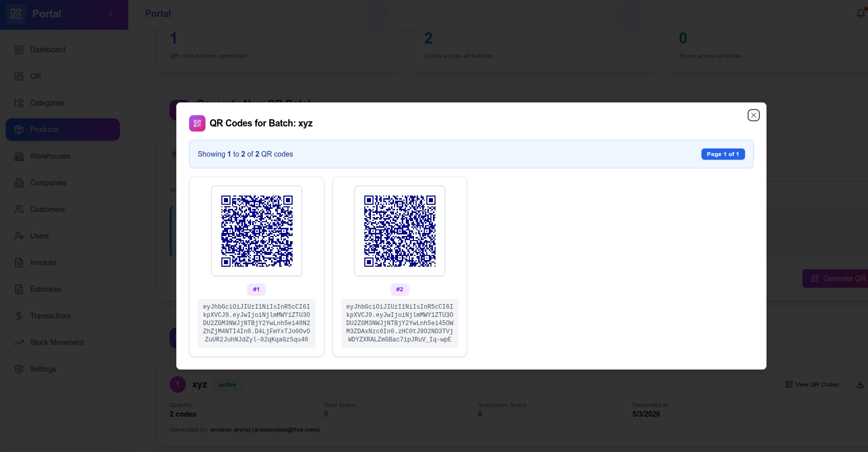Close the QR Codes for Batch dialog
Screen dimensions: 868x452
coord(753,115)
